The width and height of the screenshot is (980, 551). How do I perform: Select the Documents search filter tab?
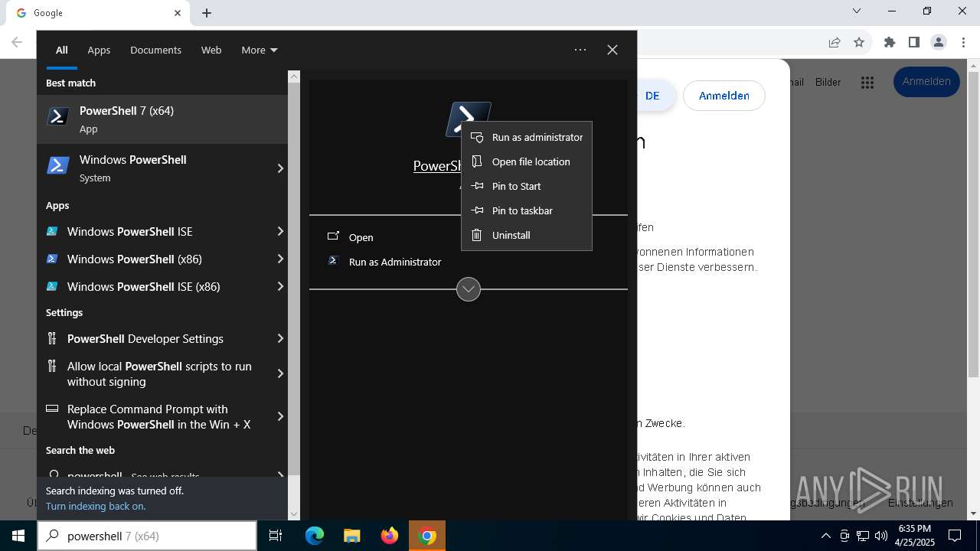point(155,50)
